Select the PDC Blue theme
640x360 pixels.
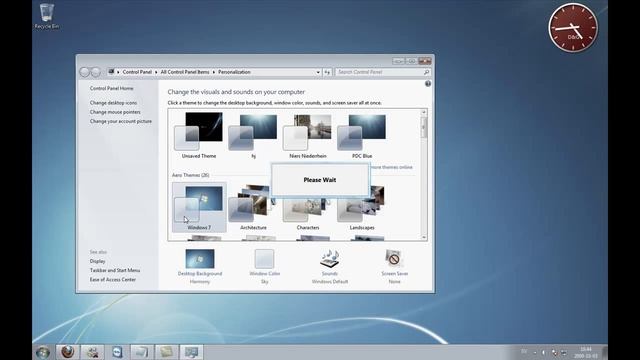pyautogui.click(x=362, y=136)
